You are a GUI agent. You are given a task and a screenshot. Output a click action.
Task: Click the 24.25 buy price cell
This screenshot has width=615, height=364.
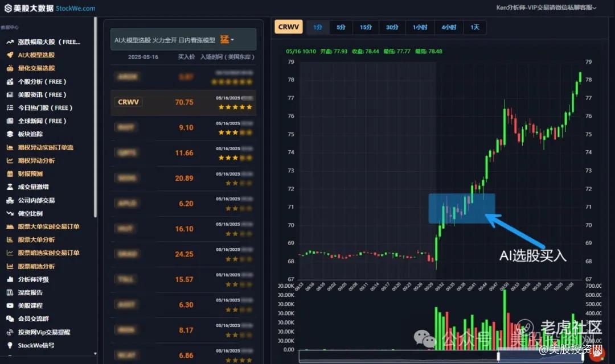(184, 254)
